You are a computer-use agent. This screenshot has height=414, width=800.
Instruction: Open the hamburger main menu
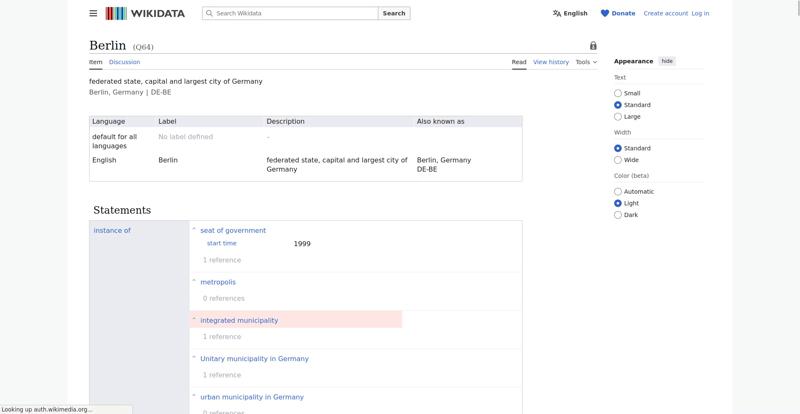point(93,13)
